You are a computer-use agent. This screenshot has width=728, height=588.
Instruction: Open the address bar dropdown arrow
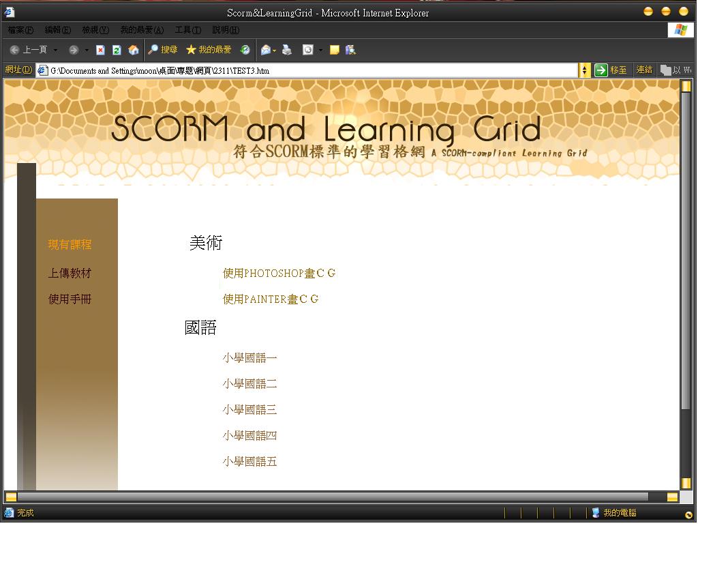click(x=585, y=70)
